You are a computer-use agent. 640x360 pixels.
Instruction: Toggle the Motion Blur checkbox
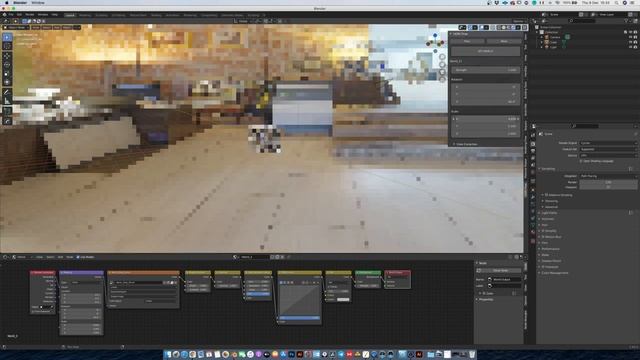(543, 237)
